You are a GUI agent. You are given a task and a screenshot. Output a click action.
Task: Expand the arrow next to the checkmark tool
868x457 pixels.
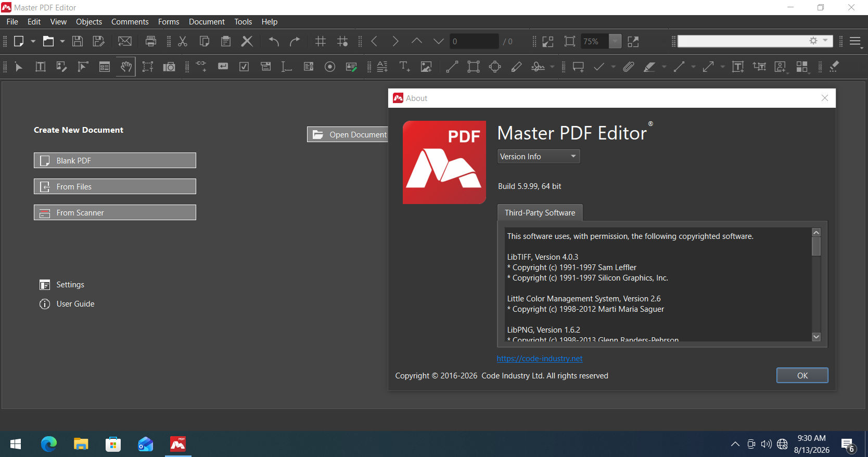[x=614, y=67]
